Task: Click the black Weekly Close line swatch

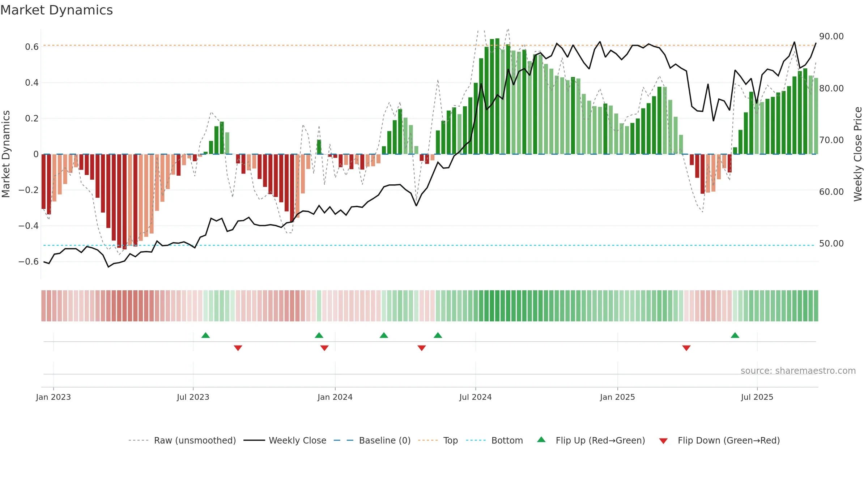Action: coord(254,440)
